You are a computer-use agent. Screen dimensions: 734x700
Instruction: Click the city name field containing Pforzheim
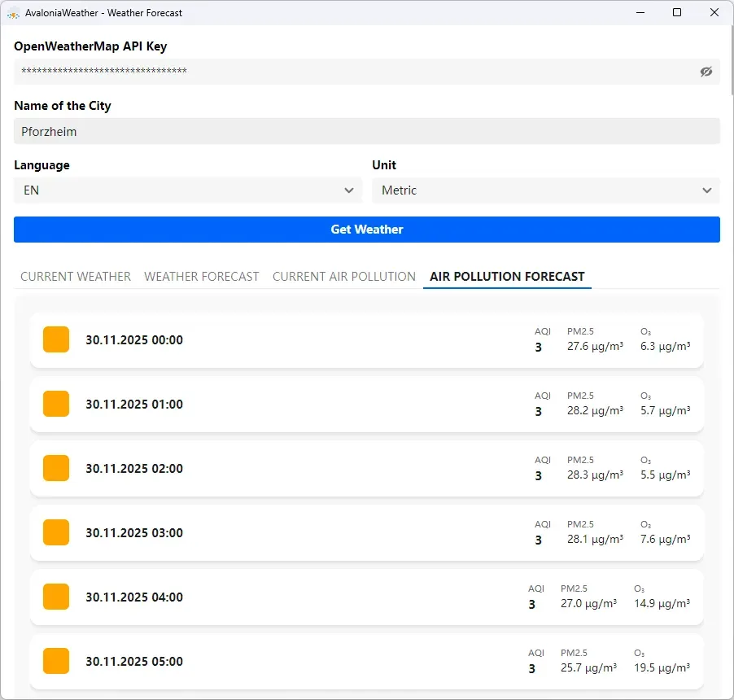pyautogui.click(x=366, y=131)
